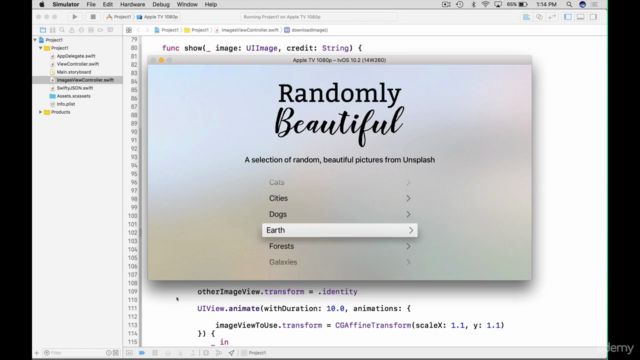Open the Find navigator magnifier icon
Viewport: 640px width, 360px height.
coord(62,30)
